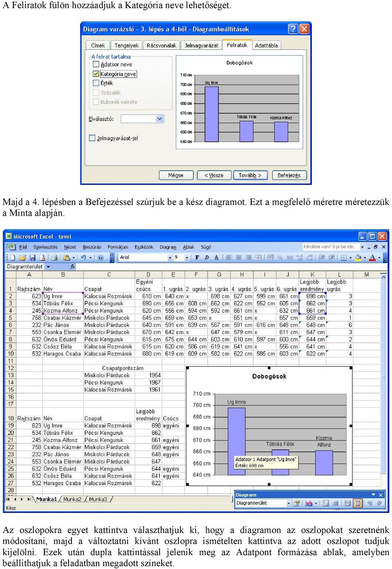Open Diagram toolbar options arrow

click(x=373, y=495)
